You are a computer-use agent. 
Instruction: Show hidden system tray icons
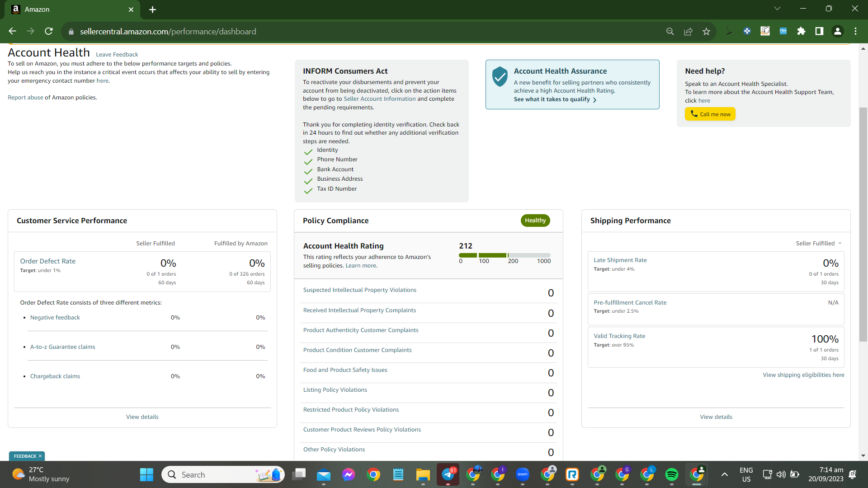[x=724, y=474]
